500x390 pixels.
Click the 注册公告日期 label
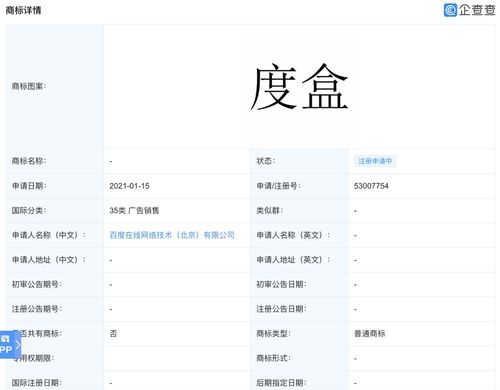pos(281,309)
